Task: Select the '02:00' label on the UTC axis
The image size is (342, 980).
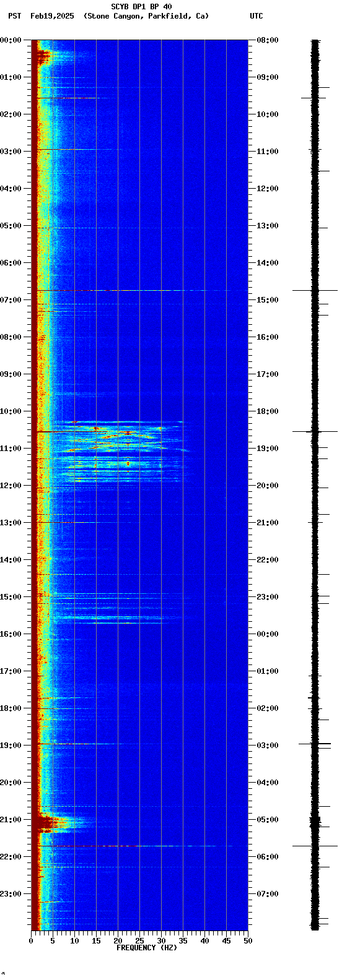Action: pos(268,708)
